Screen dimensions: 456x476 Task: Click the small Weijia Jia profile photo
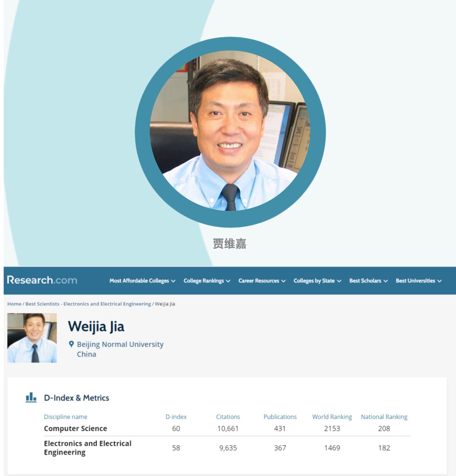click(x=32, y=338)
